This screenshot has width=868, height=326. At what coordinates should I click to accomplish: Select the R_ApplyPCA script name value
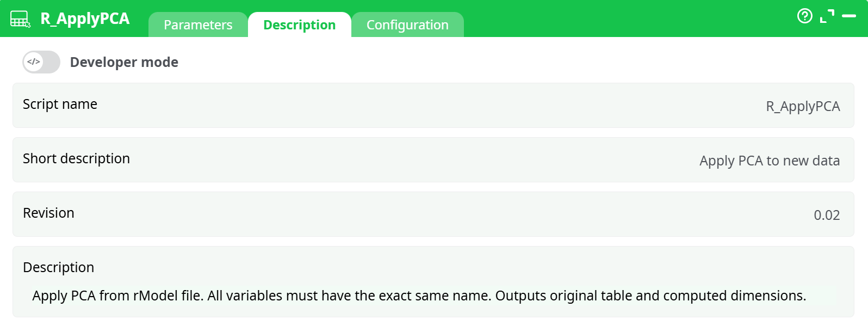[x=803, y=106]
